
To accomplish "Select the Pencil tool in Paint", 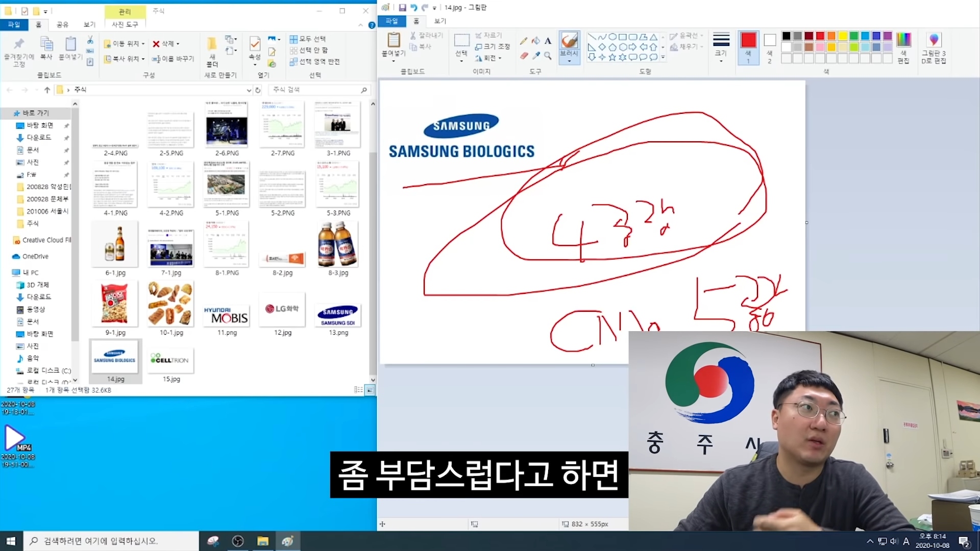I will (524, 40).
